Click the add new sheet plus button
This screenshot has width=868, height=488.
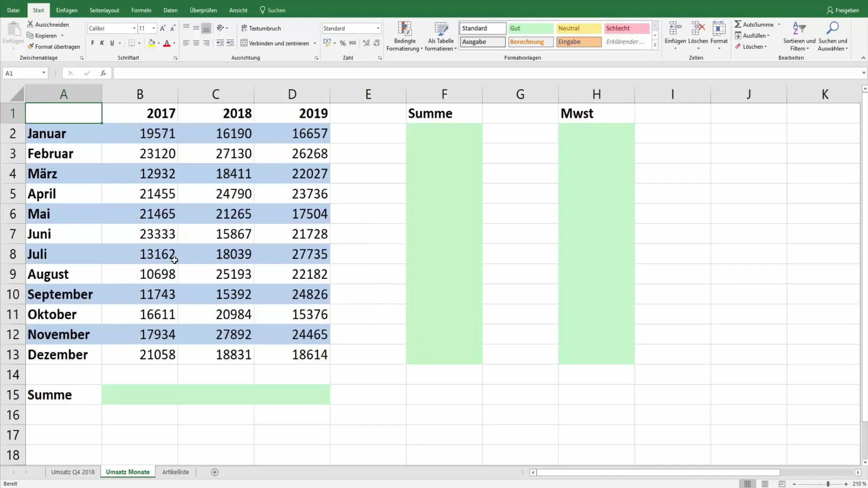(215, 472)
